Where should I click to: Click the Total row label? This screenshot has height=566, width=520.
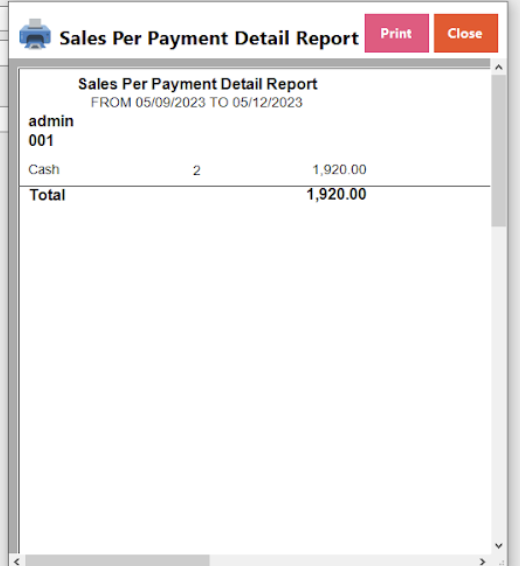(x=47, y=195)
